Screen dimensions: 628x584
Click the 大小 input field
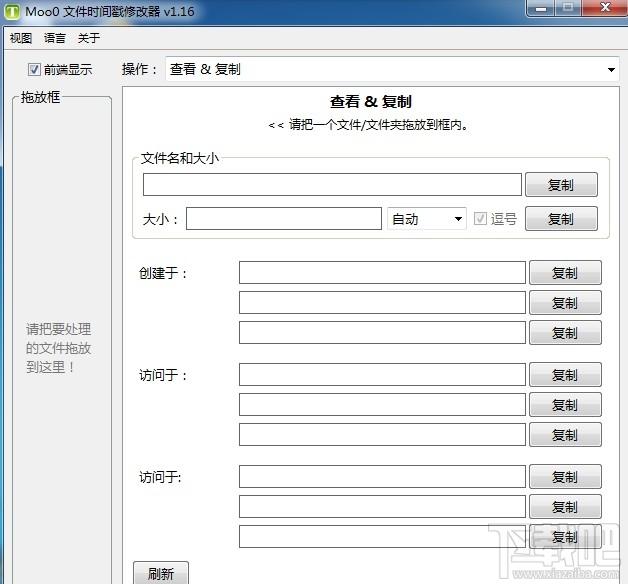click(x=284, y=219)
